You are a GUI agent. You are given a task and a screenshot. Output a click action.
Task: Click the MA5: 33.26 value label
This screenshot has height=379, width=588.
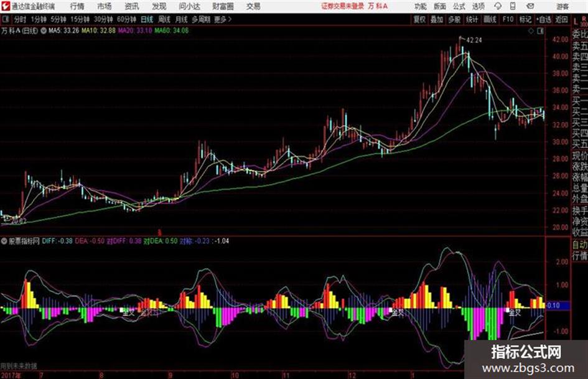[x=63, y=30]
